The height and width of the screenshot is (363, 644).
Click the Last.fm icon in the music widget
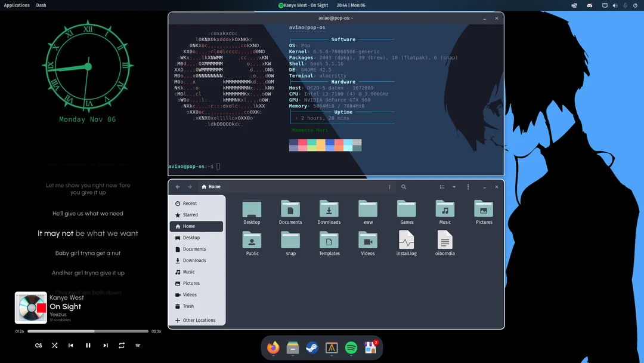(x=38, y=345)
